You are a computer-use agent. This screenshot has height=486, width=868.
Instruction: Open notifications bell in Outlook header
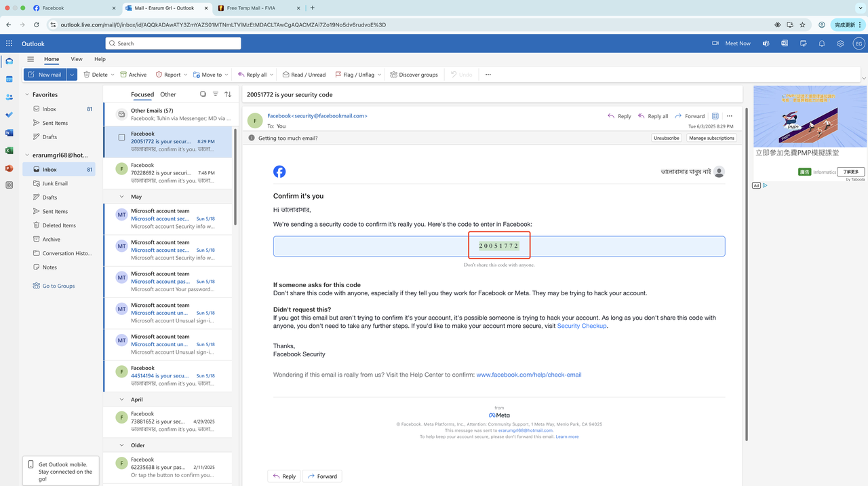click(x=822, y=43)
